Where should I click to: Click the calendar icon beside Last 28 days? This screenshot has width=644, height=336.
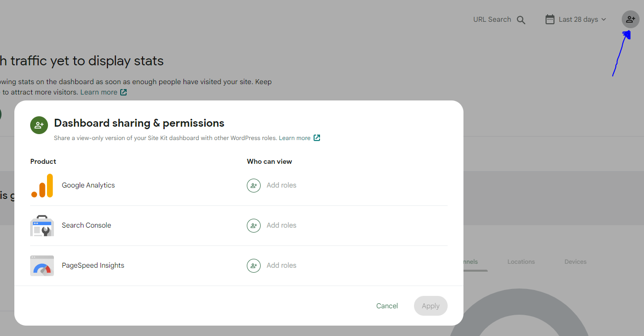point(550,19)
